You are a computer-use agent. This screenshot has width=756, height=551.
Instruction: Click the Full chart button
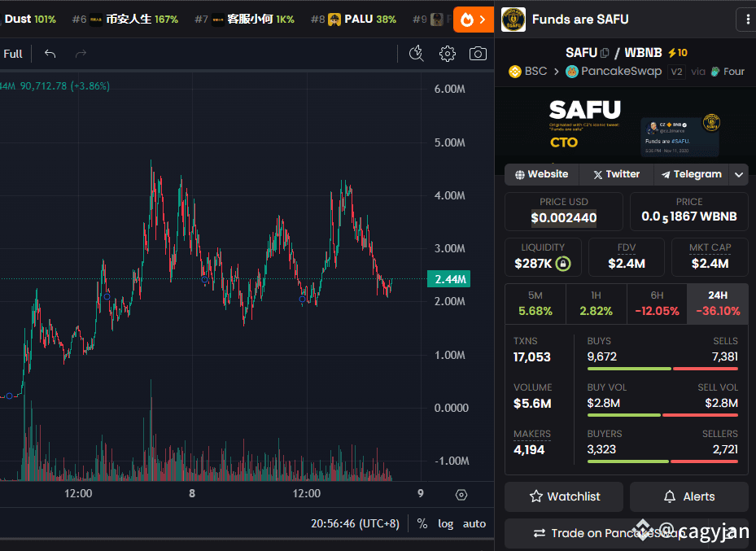click(x=13, y=54)
